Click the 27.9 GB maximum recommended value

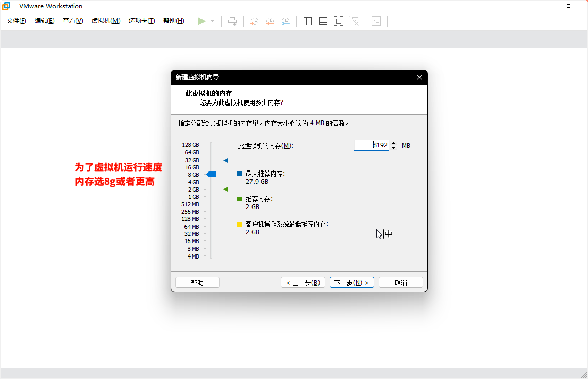coord(257,182)
